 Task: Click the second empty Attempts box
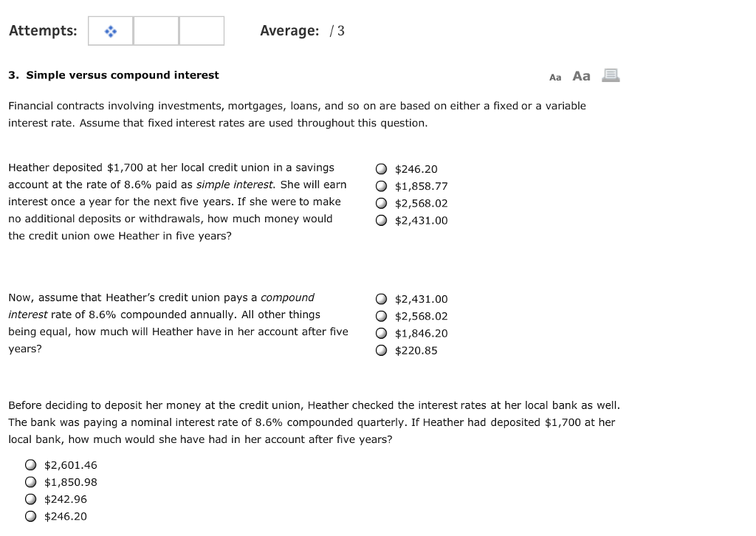coord(156,30)
